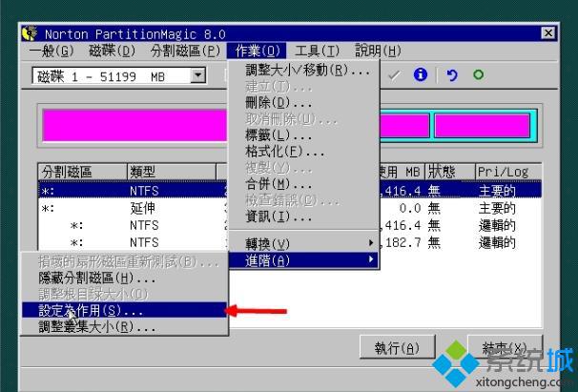Screen dimensions: 578x392
Task: Click the green circle toolbar icon
Action: pyautogui.click(x=478, y=74)
